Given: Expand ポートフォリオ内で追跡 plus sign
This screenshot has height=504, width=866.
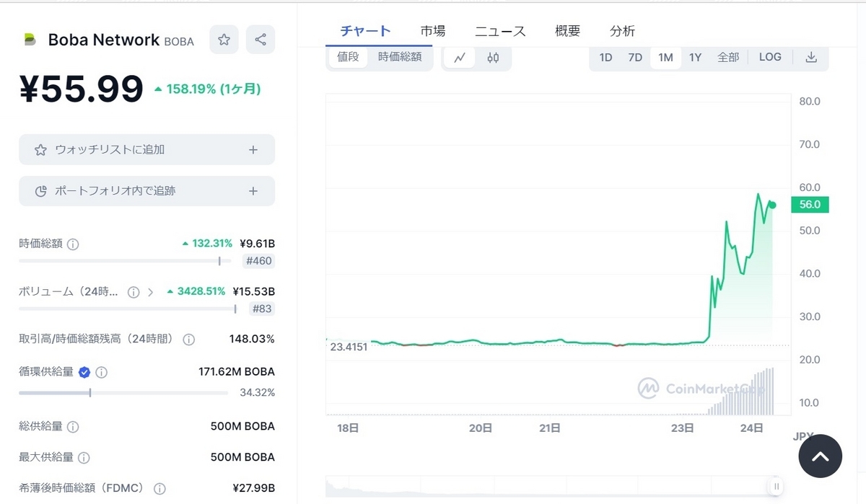Looking at the screenshot, I should pos(253,191).
